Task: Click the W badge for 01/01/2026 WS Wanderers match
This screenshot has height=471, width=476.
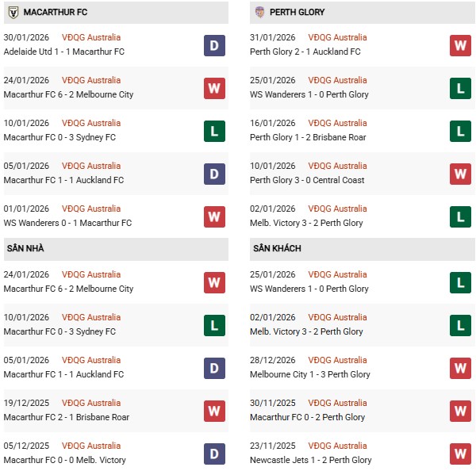Action: 214,216
